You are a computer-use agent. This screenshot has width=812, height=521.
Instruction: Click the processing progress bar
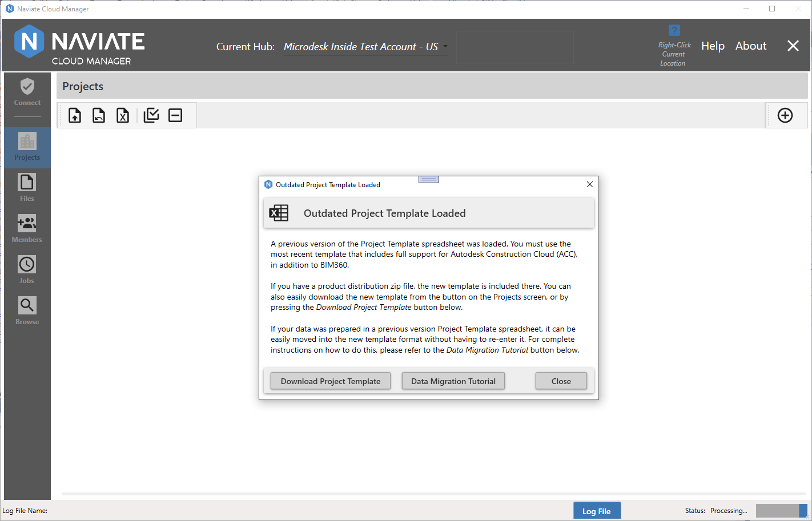[781, 511]
